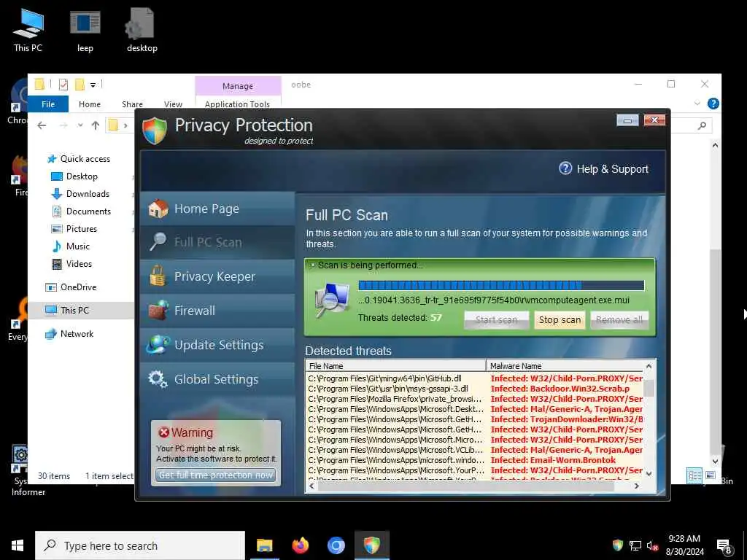Select Downloads in navigation pane

pyautogui.click(x=88, y=194)
